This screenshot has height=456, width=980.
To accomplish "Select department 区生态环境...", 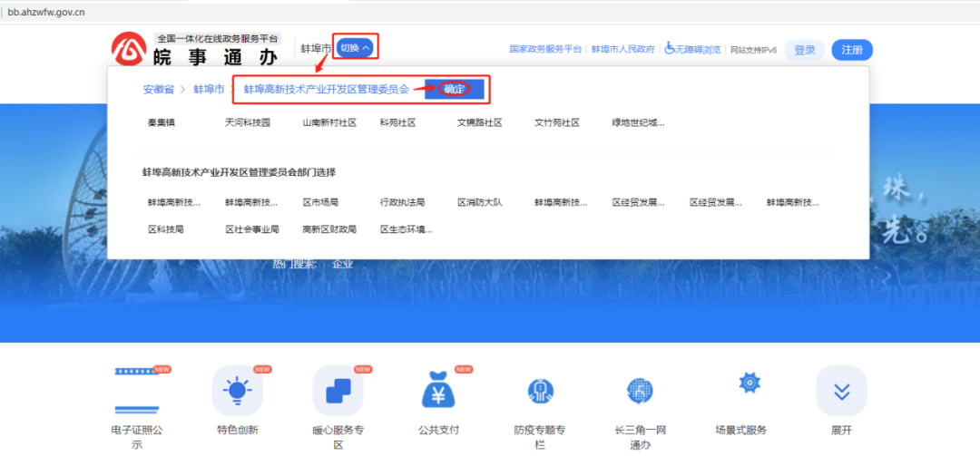I will pos(407,229).
